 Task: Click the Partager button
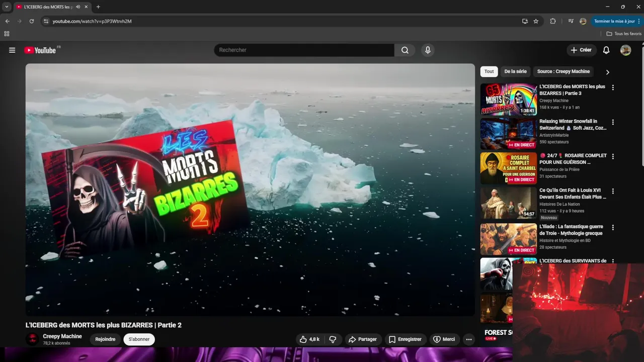(363, 339)
